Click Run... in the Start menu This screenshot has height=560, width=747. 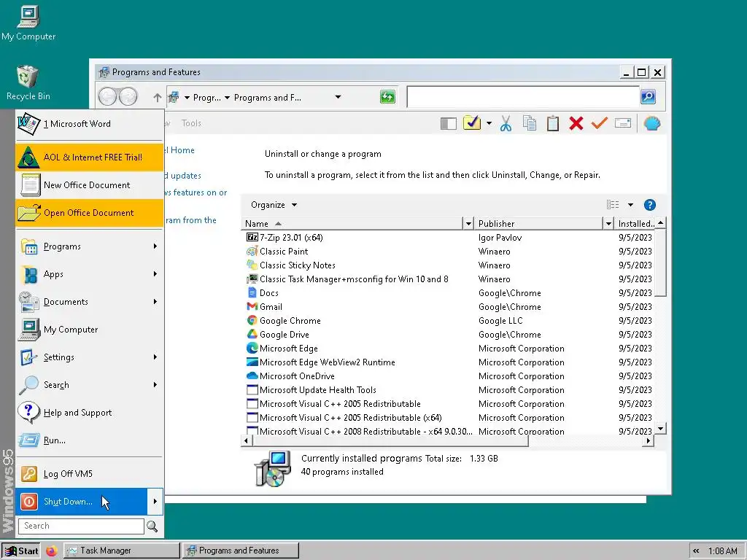point(89,440)
